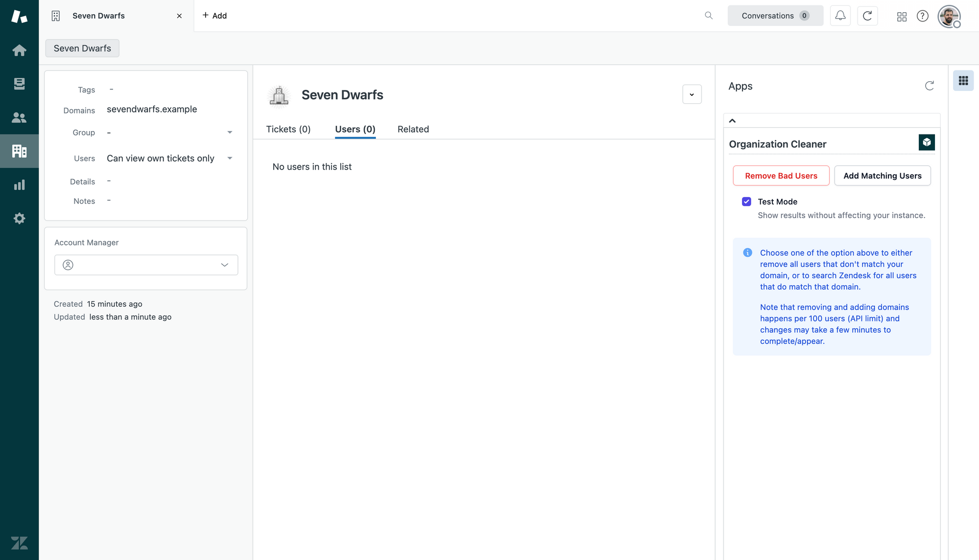
Task: Open the Zendesk products grid icon
Action: (x=902, y=17)
